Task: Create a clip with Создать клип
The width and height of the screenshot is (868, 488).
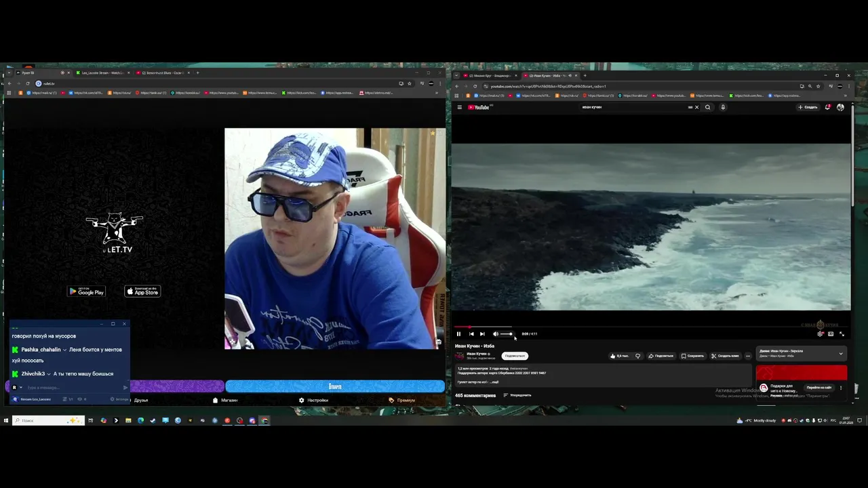Action: pos(725,356)
